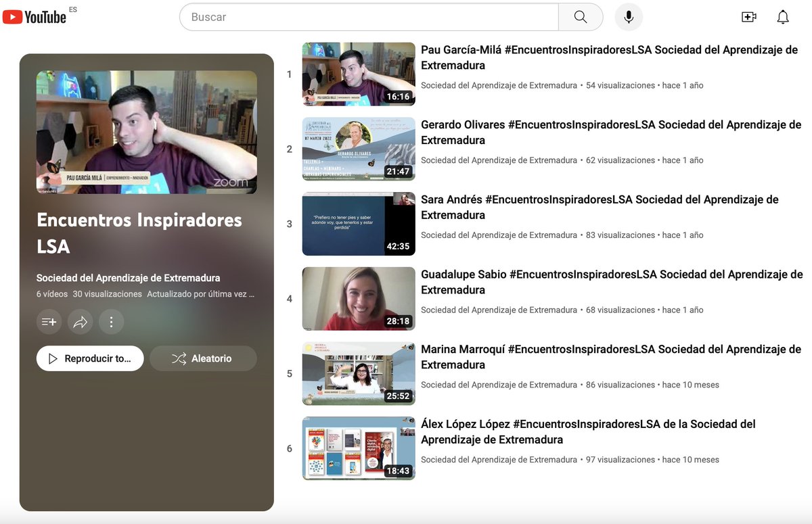The height and width of the screenshot is (524, 812).
Task: Click '97 visualizaciones' under last video
Action: 621,460
